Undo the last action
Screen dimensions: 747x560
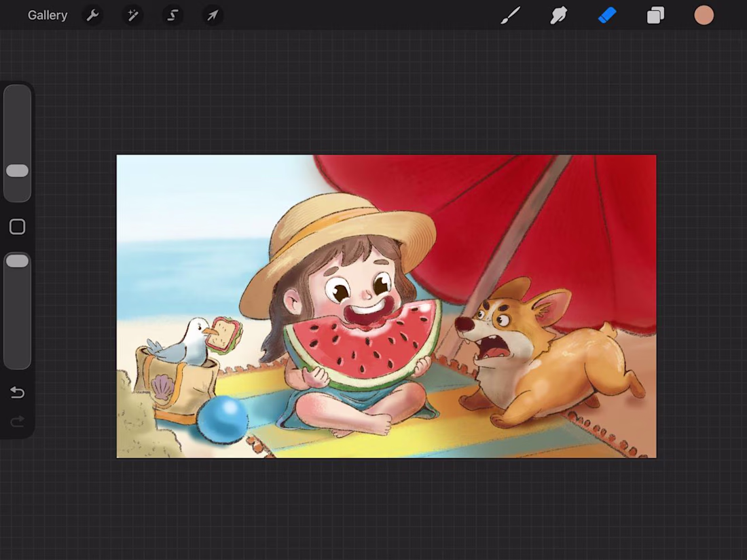click(x=17, y=392)
